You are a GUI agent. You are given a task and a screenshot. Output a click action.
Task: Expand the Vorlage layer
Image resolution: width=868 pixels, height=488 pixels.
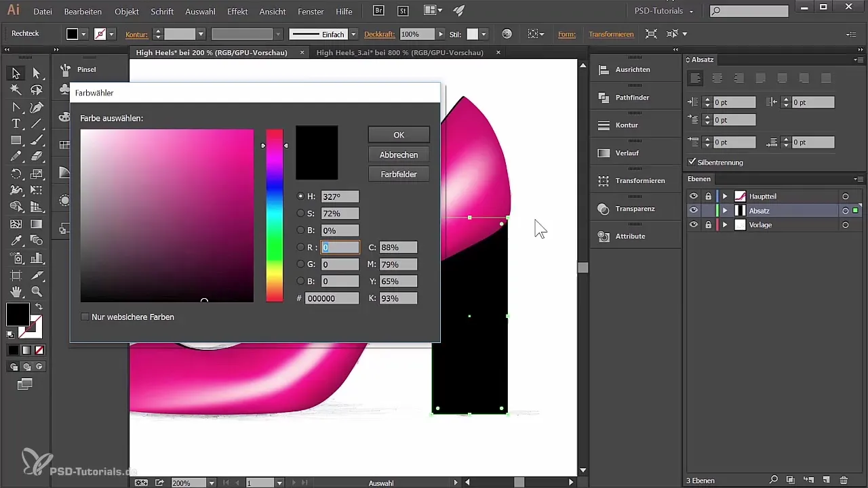725,225
